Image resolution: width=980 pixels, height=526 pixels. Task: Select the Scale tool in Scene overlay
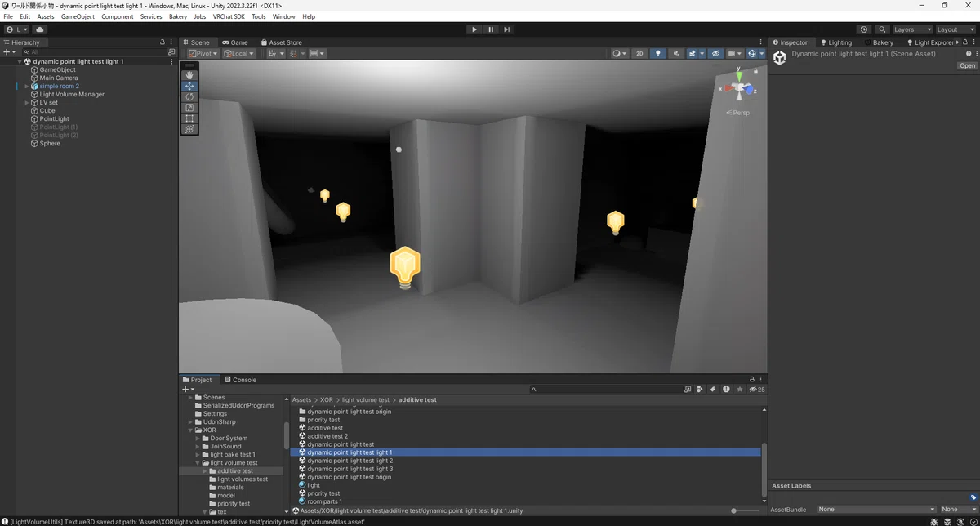pyautogui.click(x=189, y=107)
